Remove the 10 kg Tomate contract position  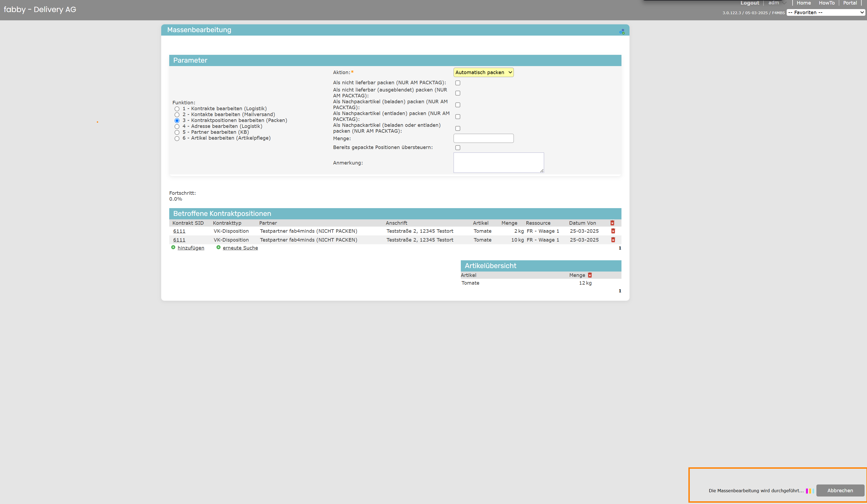(613, 240)
